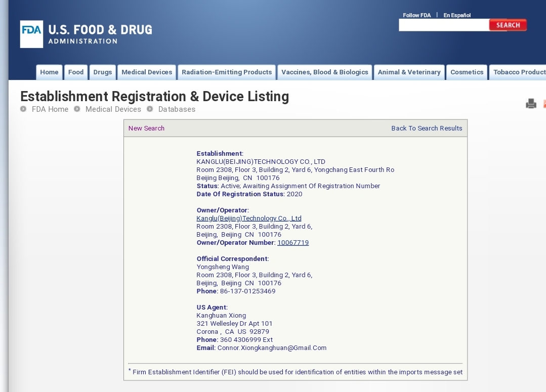Screen dimensions: 546x392
Task: Switch to the Drugs tab
Action: tap(102, 72)
